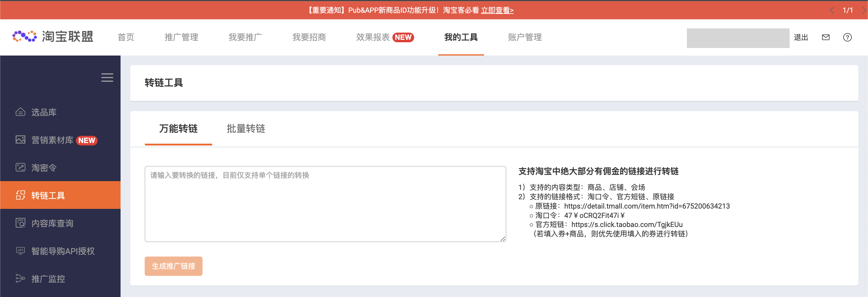Click the 转链工具 page heading
The height and width of the screenshot is (297, 868).
tap(163, 83)
